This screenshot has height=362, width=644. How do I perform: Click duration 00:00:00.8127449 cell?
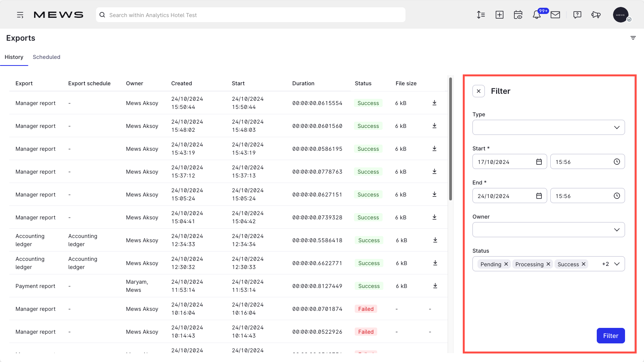[x=317, y=286]
